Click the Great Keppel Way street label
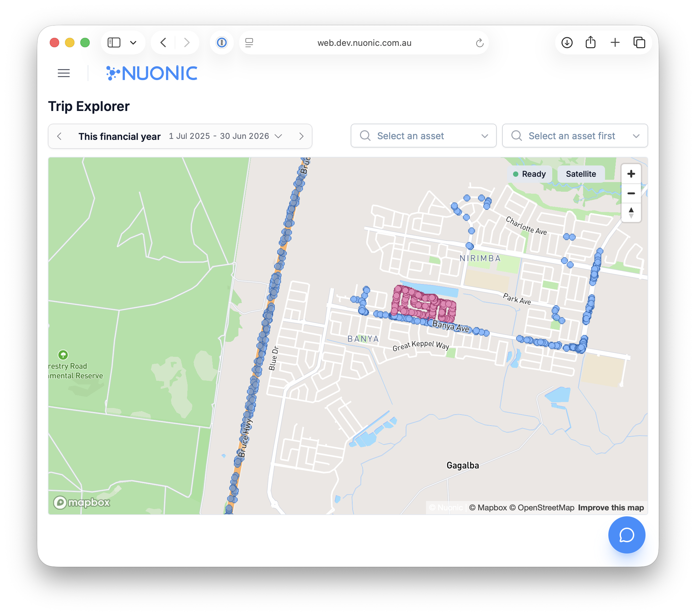696x616 pixels. tap(421, 346)
